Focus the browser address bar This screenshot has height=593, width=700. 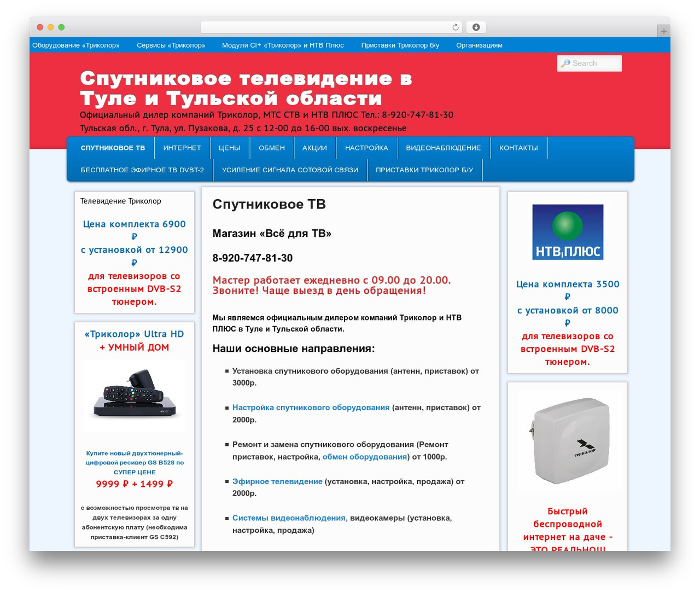coord(331,27)
